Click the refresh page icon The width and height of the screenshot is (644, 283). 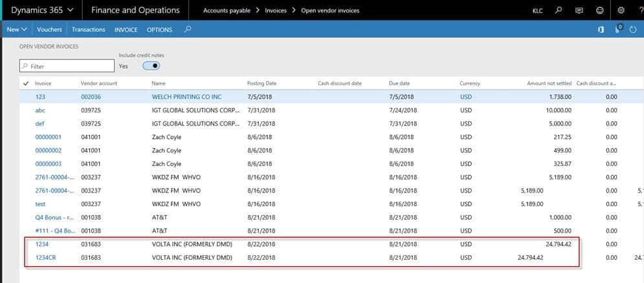coord(633,30)
